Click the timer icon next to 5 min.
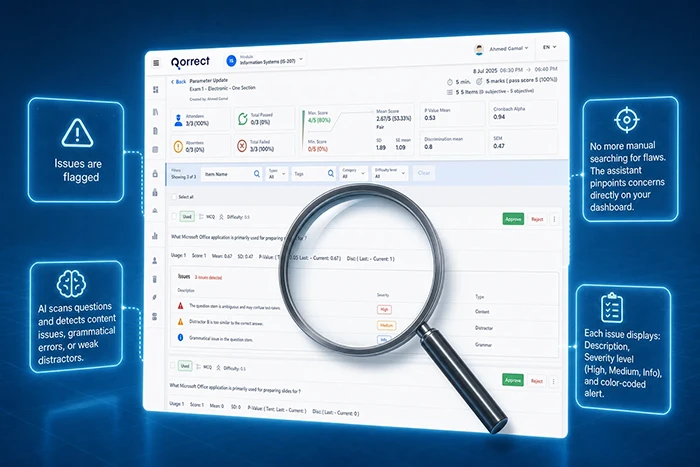700x467 pixels. click(450, 82)
